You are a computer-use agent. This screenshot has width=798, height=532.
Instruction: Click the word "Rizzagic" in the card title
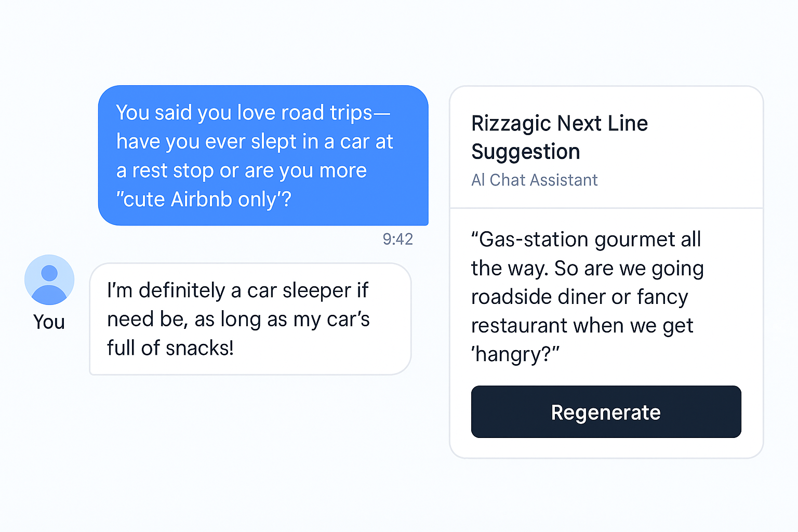tap(511, 124)
